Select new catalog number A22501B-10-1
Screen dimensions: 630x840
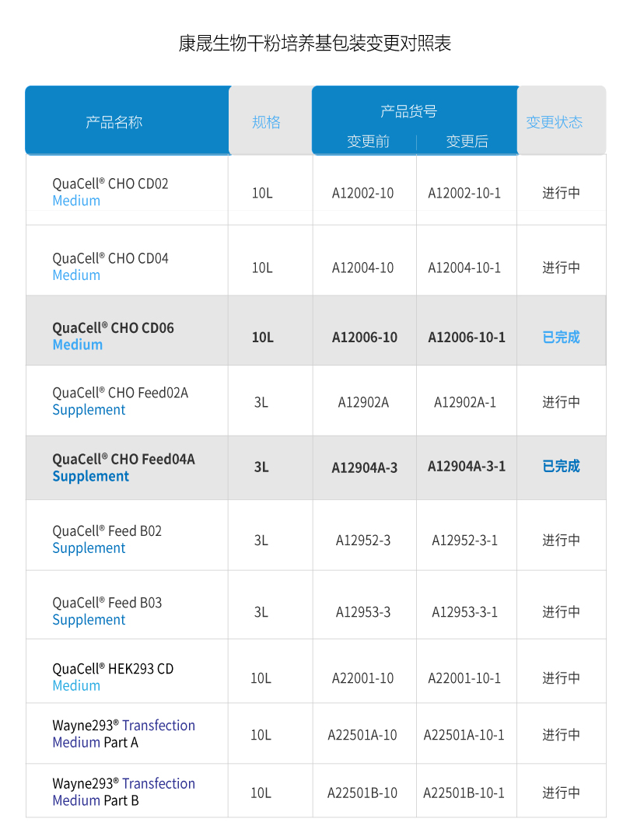coord(464,793)
